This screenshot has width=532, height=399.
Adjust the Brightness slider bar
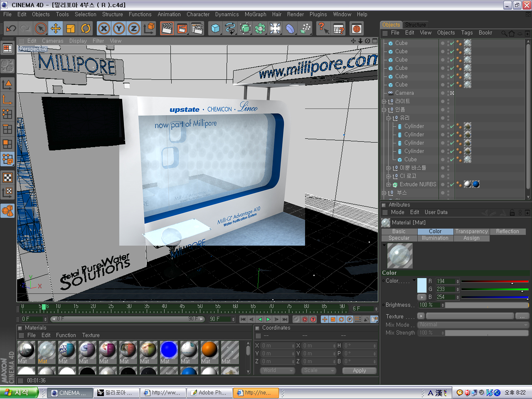pos(487,305)
